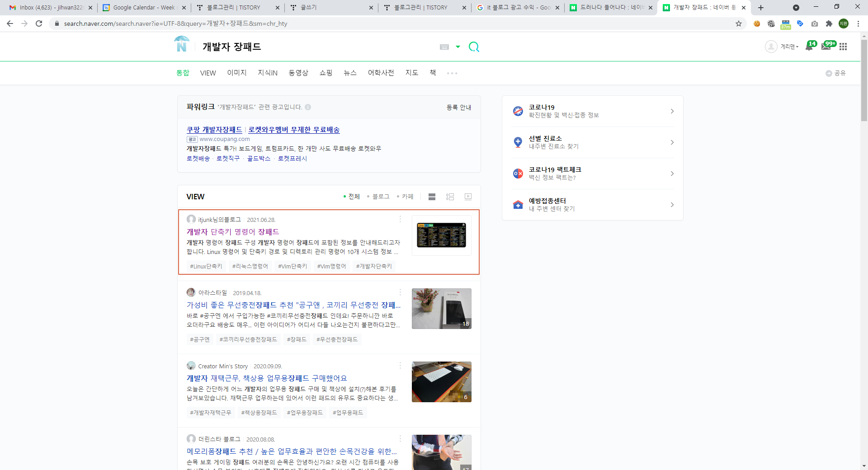Open the wireless charging pad thumbnail
This screenshot has height=470, width=868.
[x=442, y=309]
